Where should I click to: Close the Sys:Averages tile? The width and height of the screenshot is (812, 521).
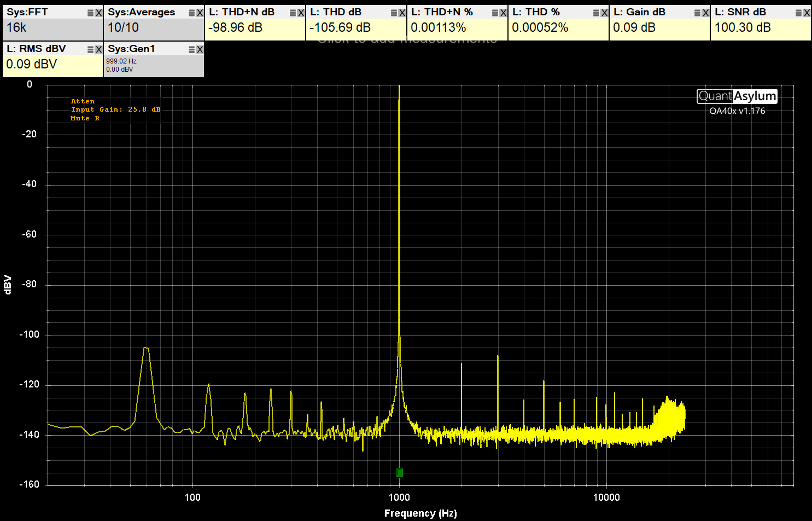[x=200, y=13]
